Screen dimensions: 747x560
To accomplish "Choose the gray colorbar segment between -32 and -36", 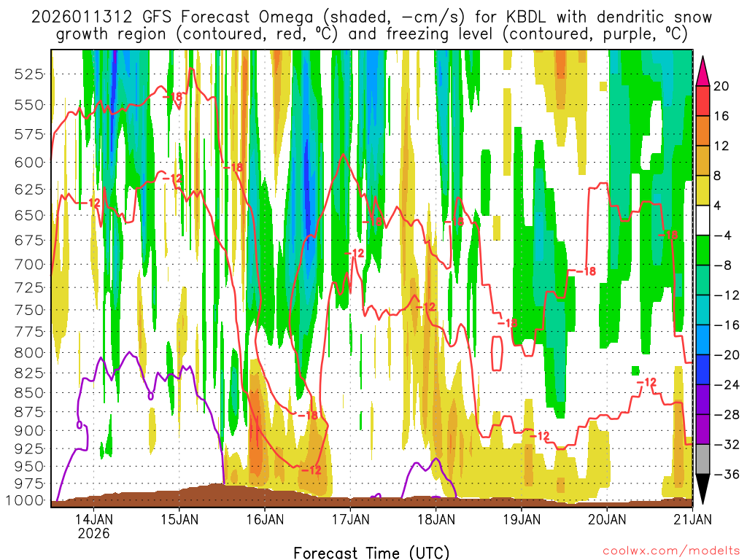I will click(x=703, y=459).
